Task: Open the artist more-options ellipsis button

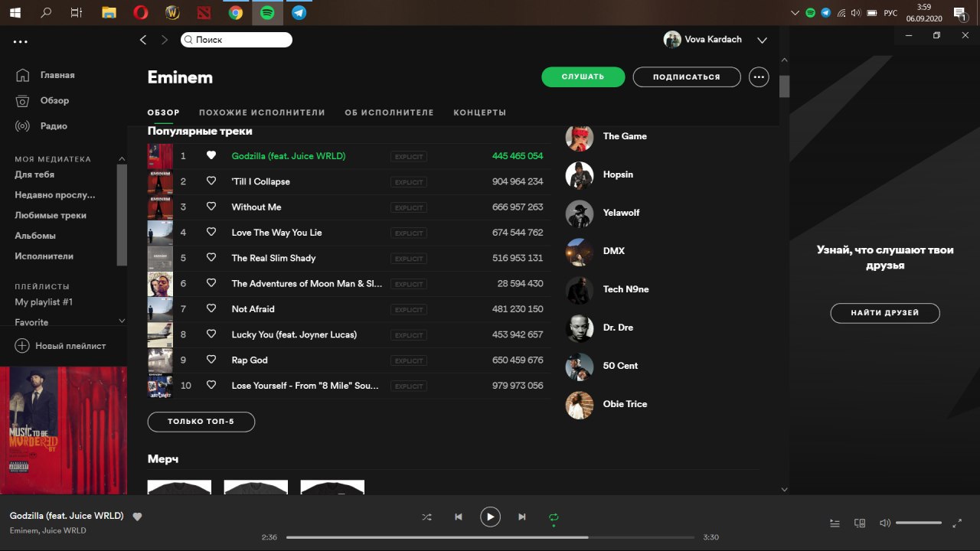Action: (759, 77)
